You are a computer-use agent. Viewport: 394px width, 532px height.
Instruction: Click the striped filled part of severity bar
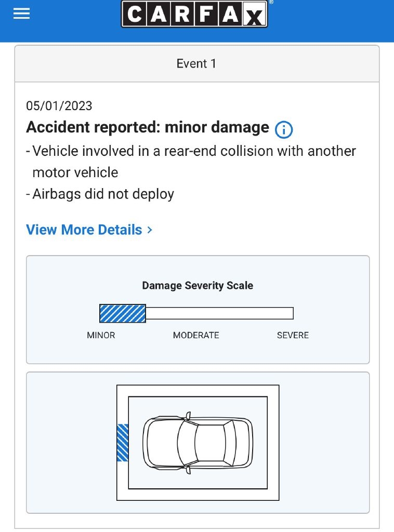(x=123, y=313)
